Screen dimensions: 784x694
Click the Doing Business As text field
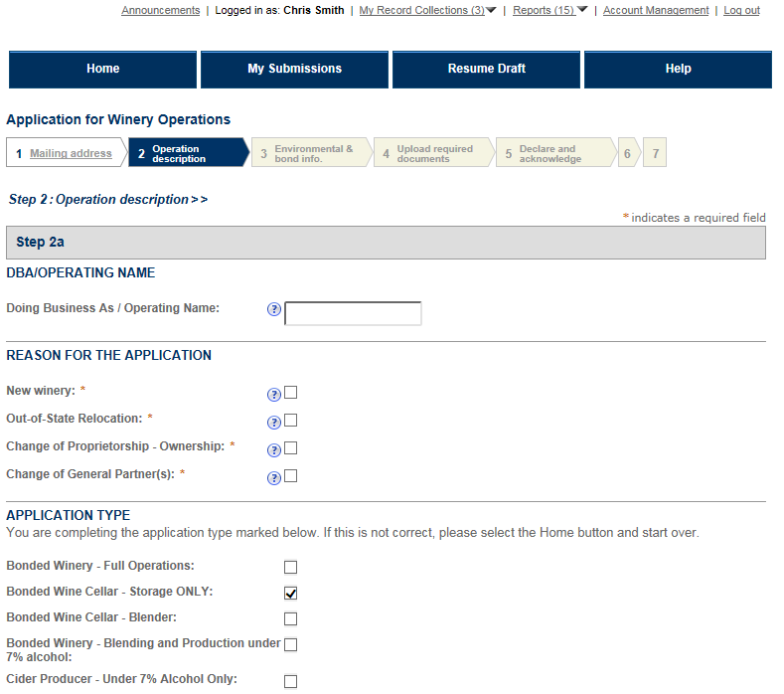coord(353,314)
